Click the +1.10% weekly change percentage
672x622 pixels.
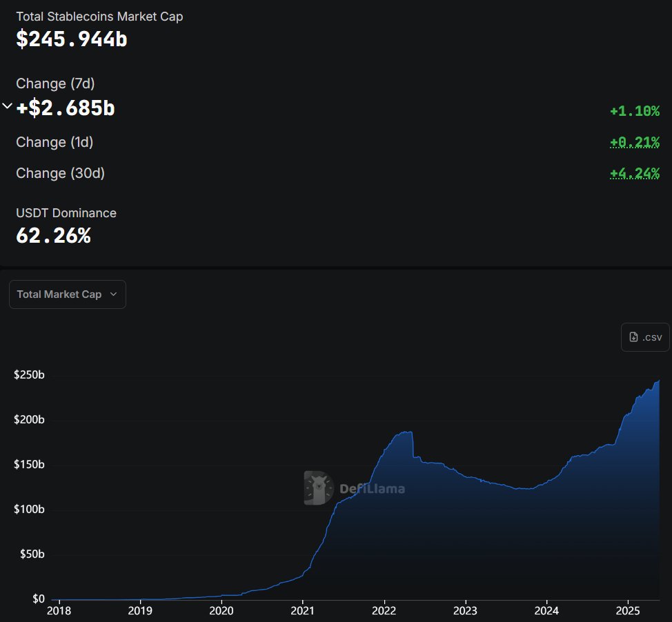[x=635, y=111]
